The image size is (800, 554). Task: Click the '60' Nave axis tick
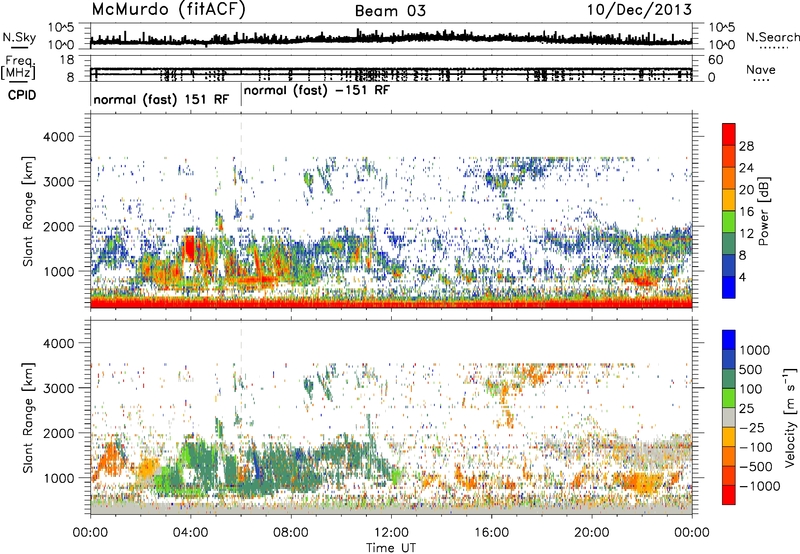click(x=715, y=60)
